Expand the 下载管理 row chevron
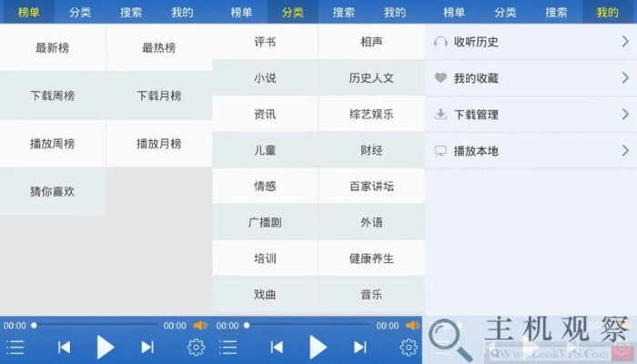Screen dimensions: 637x364 [x=625, y=114]
